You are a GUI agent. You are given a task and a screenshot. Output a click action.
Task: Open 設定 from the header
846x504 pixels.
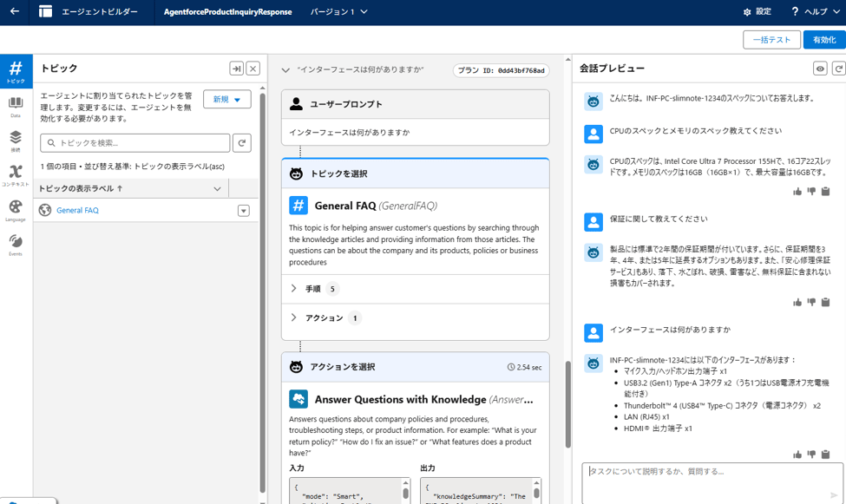(x=757, y=12)
